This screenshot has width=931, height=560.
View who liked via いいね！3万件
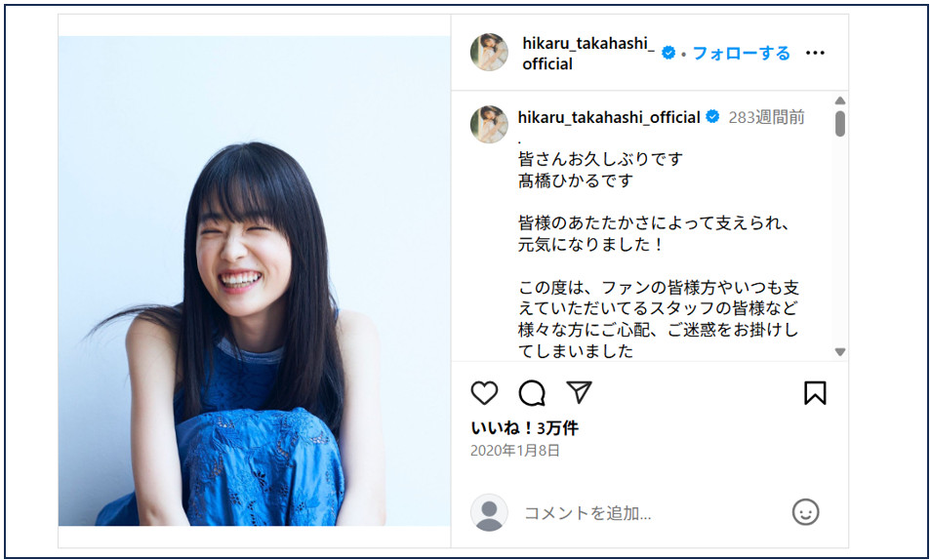pyautogui.click(x=524, y=427)
